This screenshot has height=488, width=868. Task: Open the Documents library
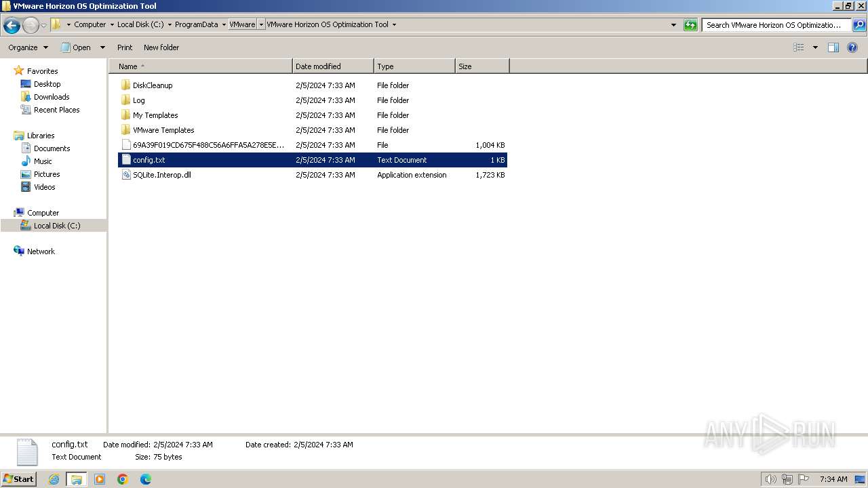(x=52, y=148)
